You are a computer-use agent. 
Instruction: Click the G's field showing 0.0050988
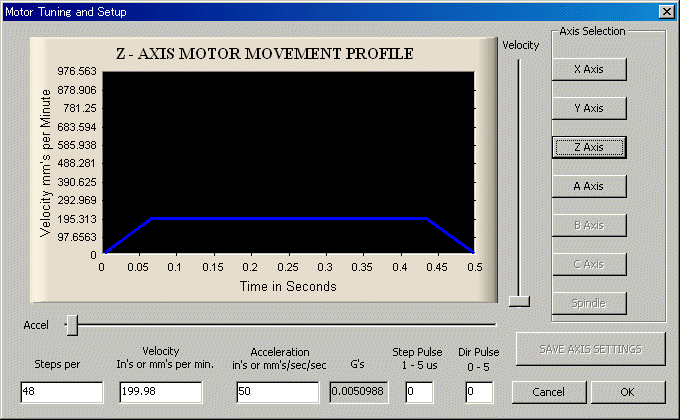coord(359,392)
